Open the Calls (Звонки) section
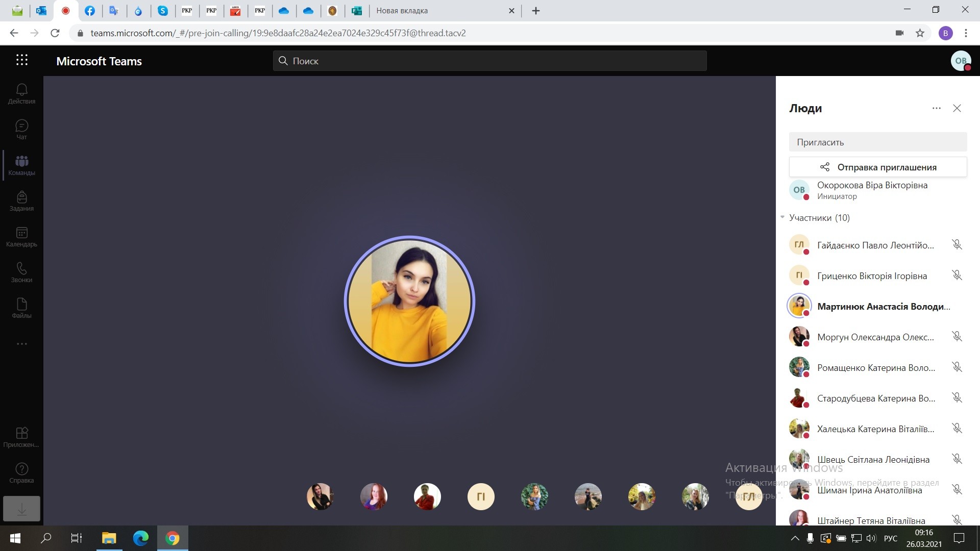980x551 pixels. (x=21, y=272)
